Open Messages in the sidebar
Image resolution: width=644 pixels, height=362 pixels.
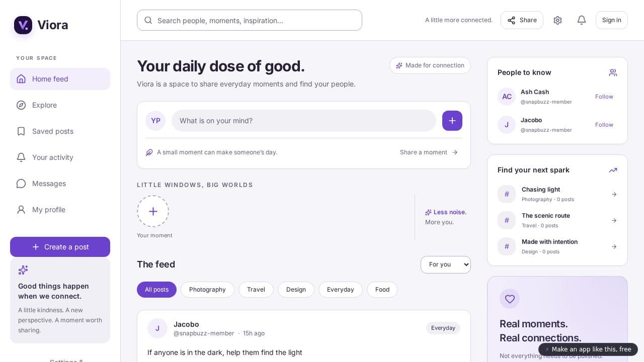pos(60,184)
